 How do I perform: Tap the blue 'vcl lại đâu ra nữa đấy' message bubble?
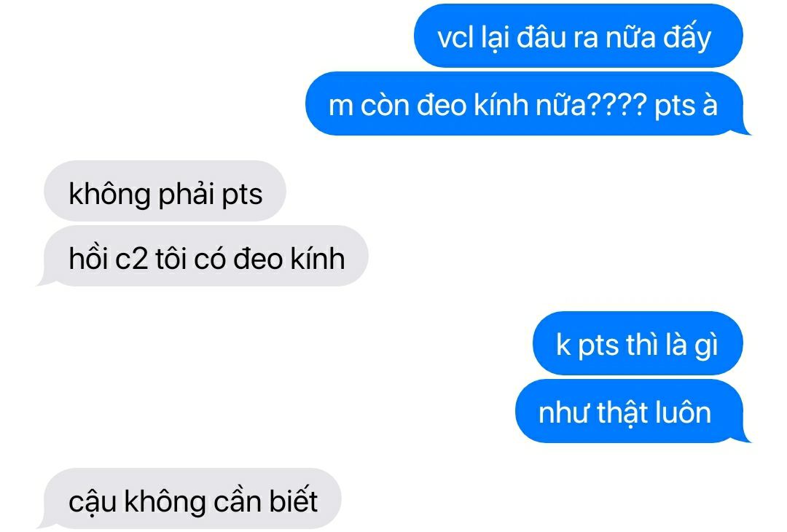tap(578, 36)
